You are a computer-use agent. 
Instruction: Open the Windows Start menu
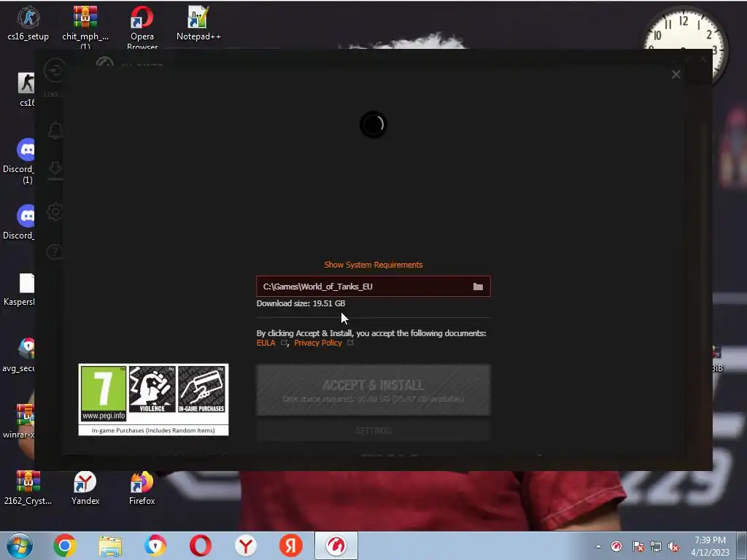pyautogui.click(x=20, y=545)
